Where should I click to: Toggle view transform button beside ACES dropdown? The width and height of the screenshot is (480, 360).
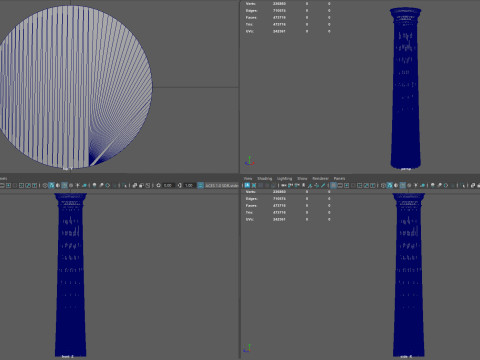point(200,185)
